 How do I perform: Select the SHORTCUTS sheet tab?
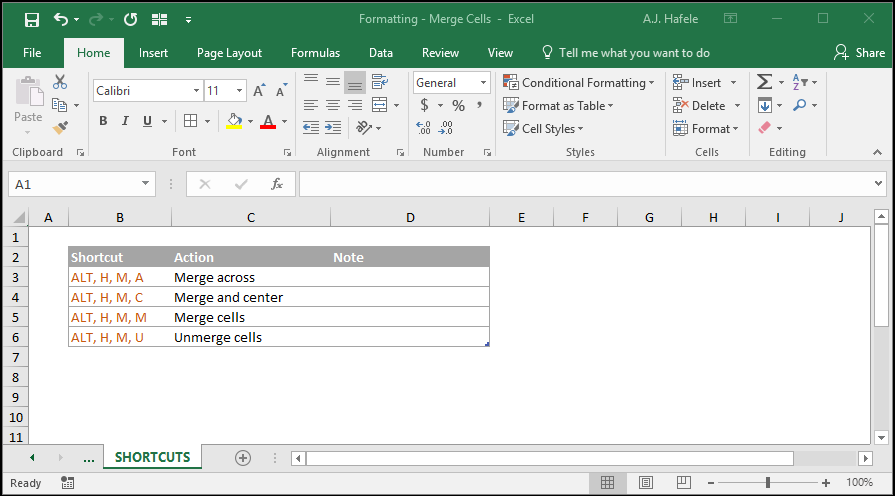(152, 457)
